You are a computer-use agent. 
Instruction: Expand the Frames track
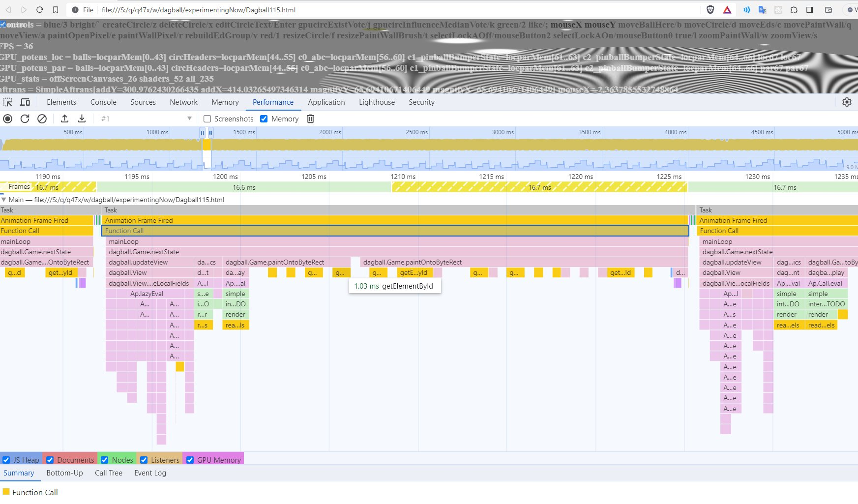point(4,187)
